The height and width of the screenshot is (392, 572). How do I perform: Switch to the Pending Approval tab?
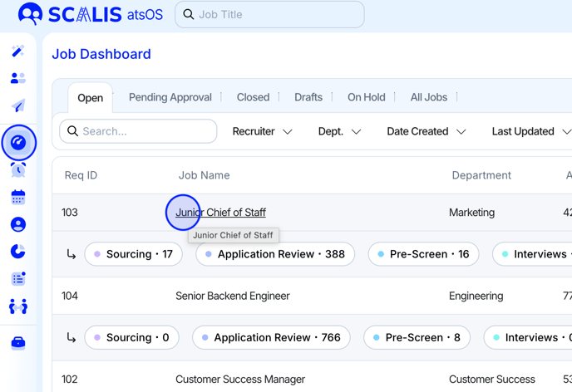click(170, 97)
